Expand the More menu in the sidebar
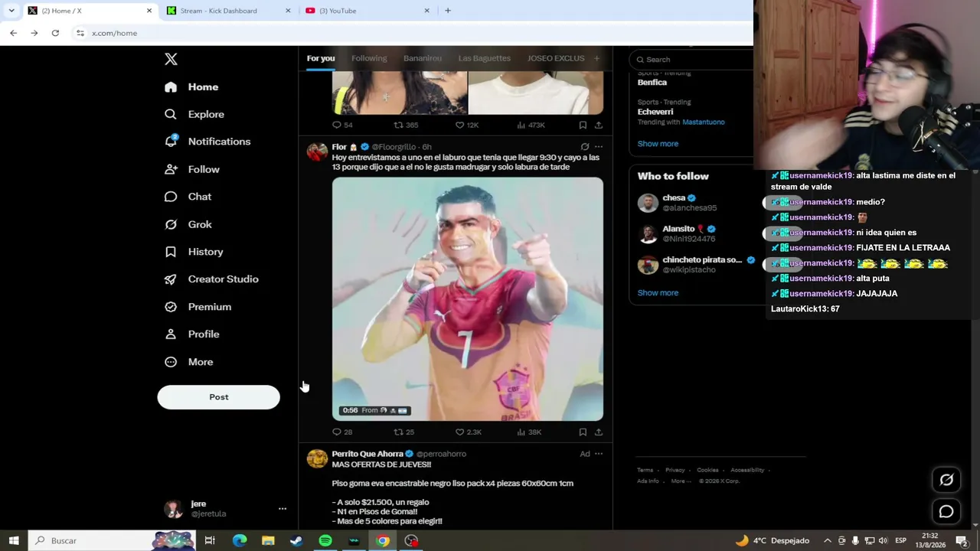Image resolution: width=980 pixels, height=551 pixels. [188, 362]
